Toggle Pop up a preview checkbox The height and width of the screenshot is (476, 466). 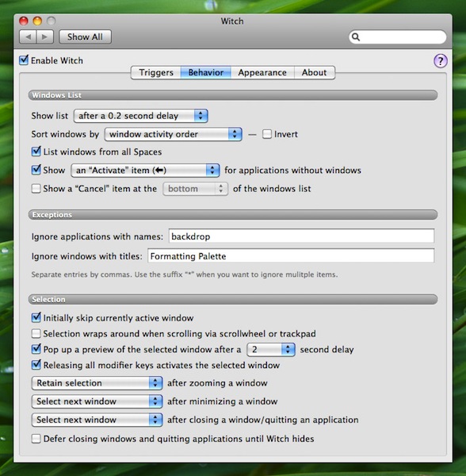click(36, 349)
